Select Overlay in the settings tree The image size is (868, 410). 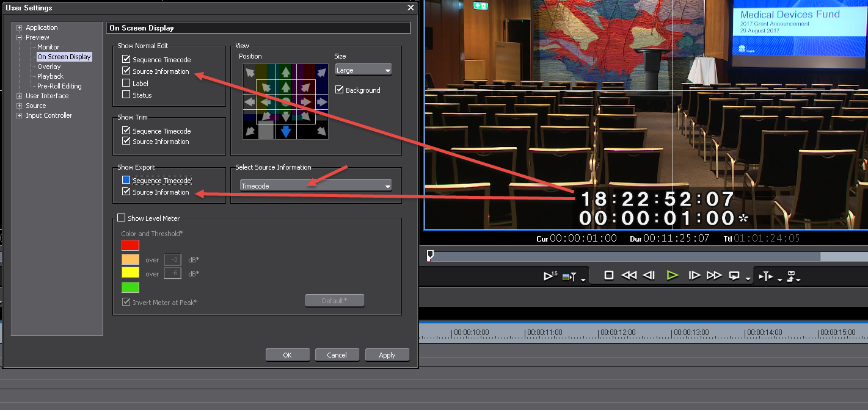tap(49, 67)
